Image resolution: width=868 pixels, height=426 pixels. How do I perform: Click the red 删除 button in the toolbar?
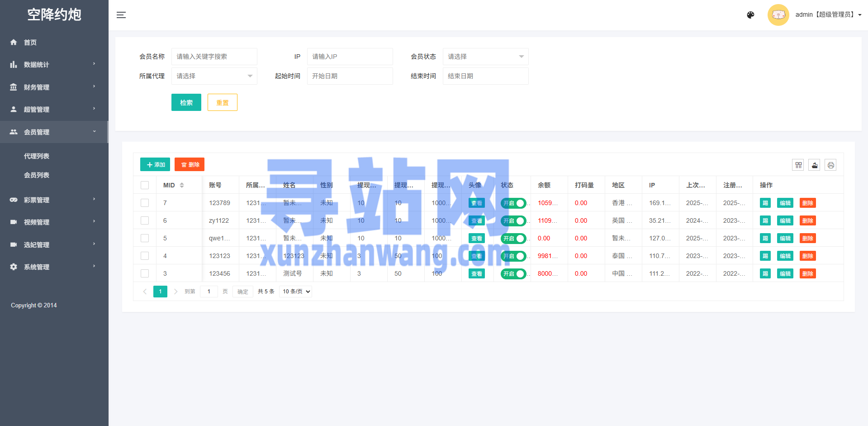pyautogui.click(x=190, y=165)
